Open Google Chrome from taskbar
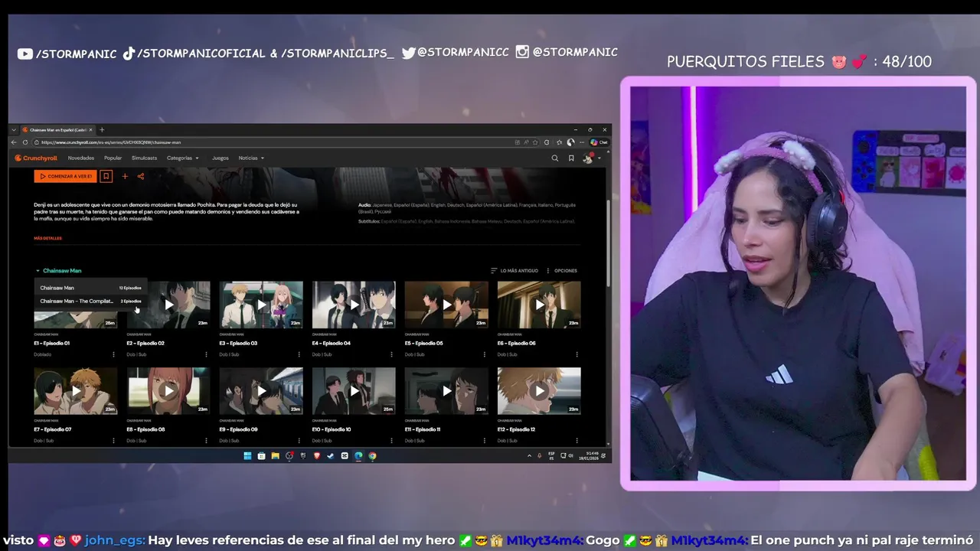 tap(372, 456)
